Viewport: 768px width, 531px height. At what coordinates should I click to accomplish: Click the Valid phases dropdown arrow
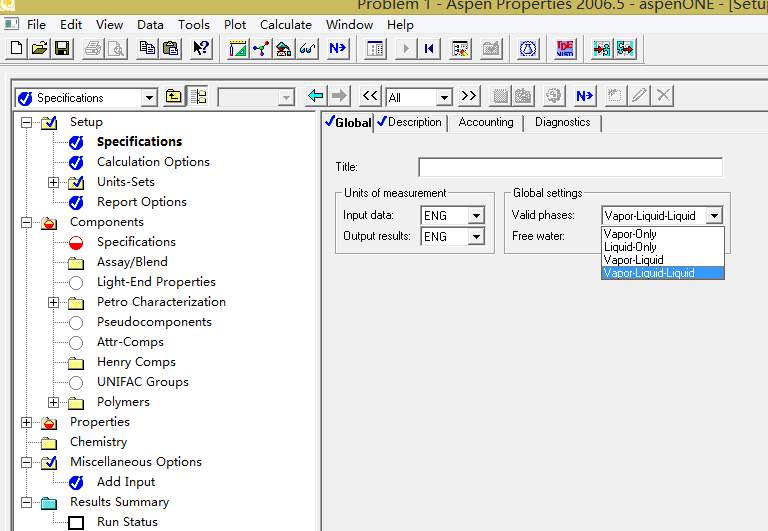point(714,216)
